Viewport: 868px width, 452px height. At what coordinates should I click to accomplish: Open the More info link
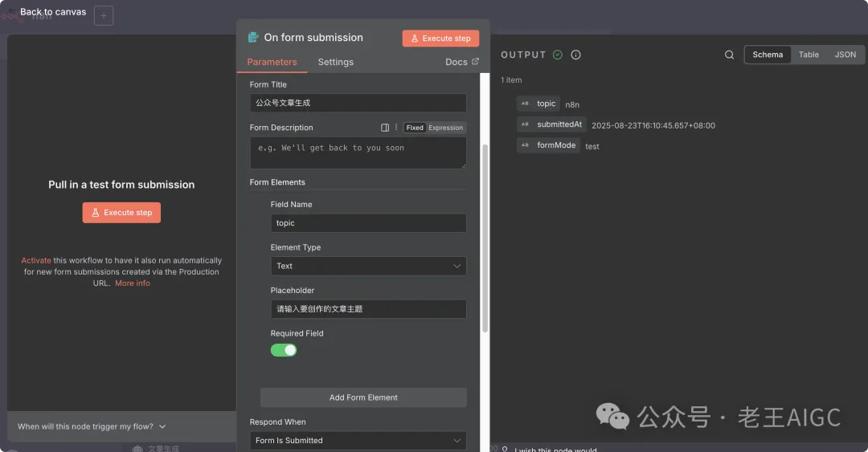[x=133, y=283]
